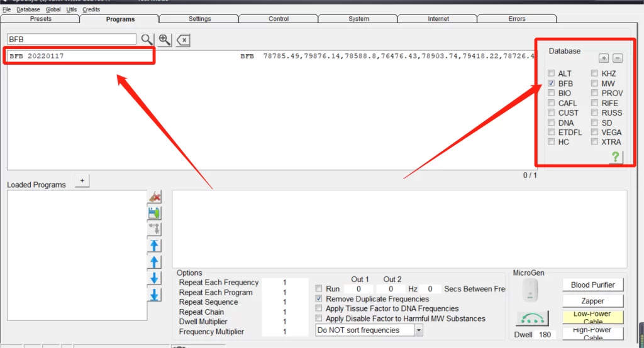644x348 pixels.
Task: Move program to top with first up arrow
Action: [154, 246]
